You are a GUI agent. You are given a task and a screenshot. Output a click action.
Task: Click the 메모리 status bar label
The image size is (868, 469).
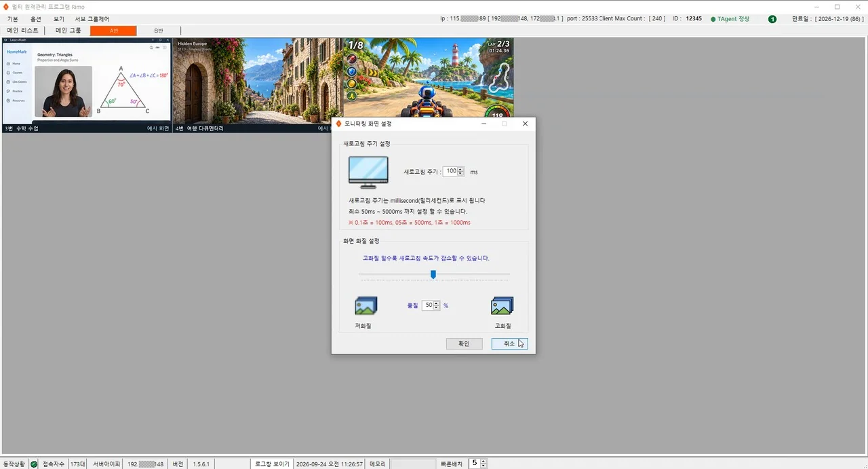(x=378, y=464)
